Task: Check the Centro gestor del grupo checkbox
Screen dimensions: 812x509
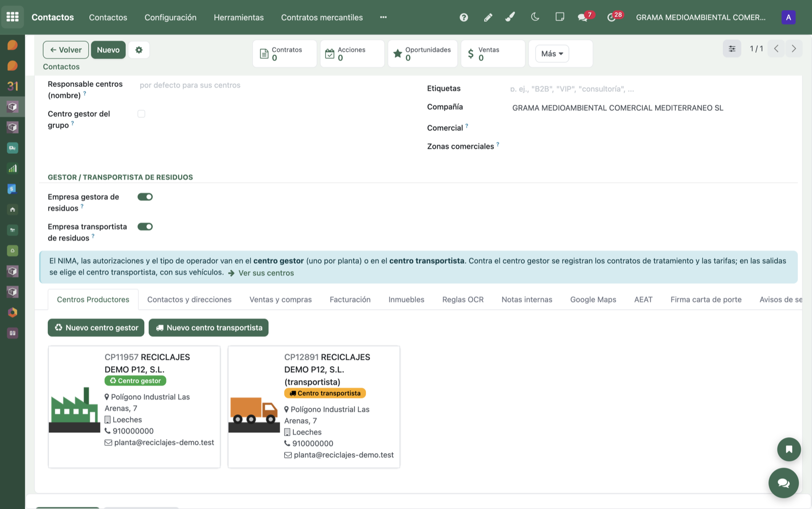Action: 142,114
